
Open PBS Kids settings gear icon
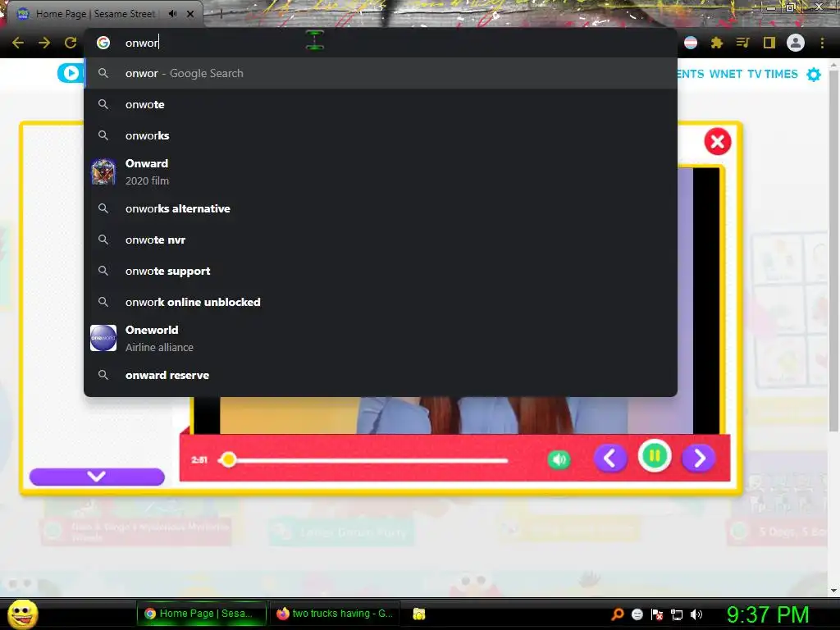coord(814,75)
